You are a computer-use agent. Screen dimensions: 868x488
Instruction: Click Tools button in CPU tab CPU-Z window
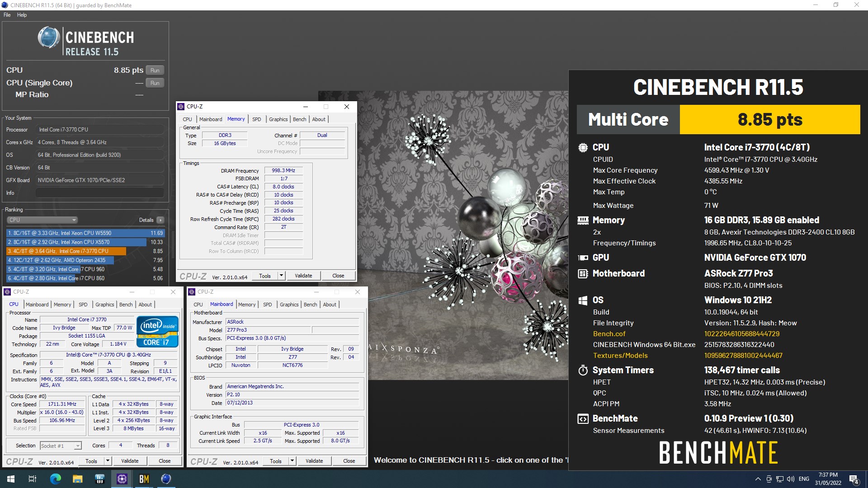tap(91, 461)
